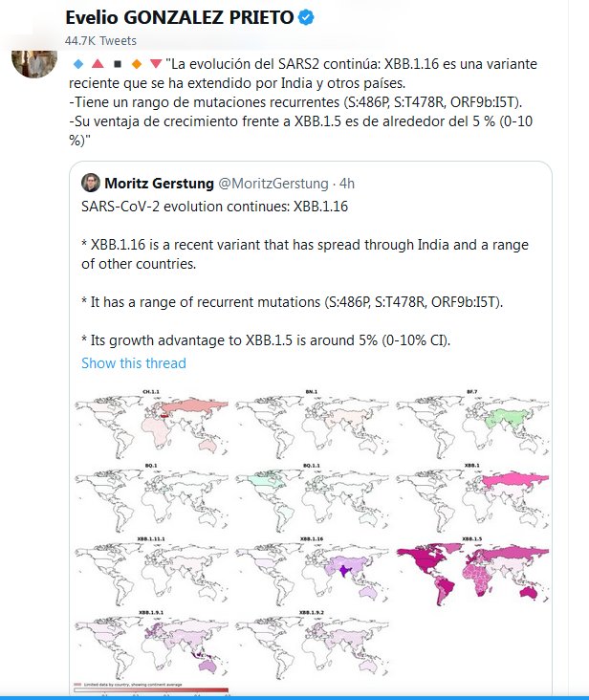This screenshot has width=589, height=700.
Task: Click the black square emoji
Action: tap(116, 64)
